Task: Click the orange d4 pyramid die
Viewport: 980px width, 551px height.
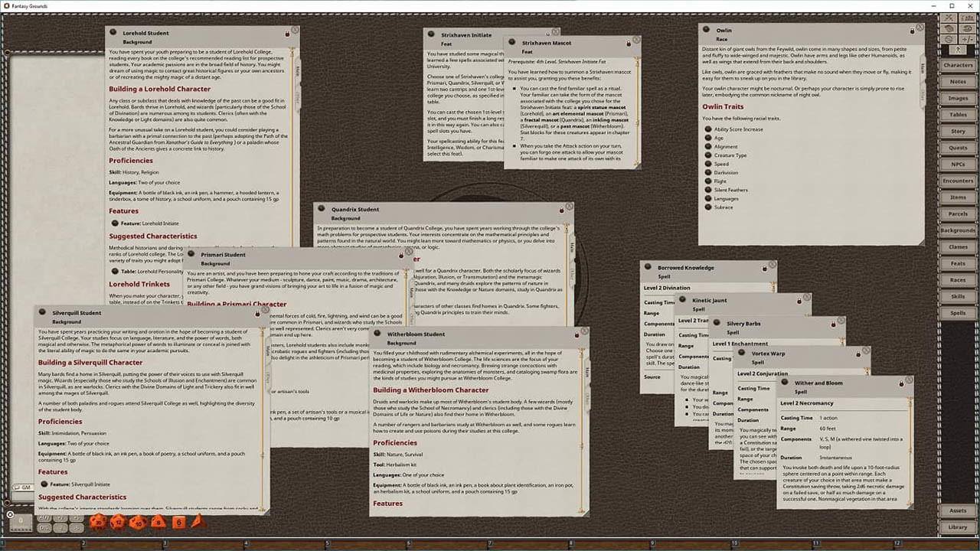Action: point(197,522)
